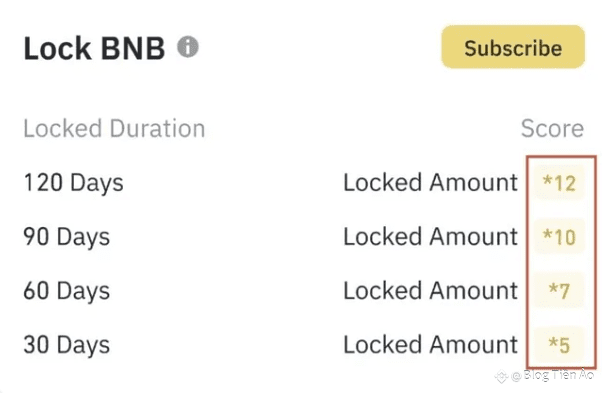Select the 90 Days duration row
Image resolution: width=602 pixels, height=393 pixels.
(304, 237)
